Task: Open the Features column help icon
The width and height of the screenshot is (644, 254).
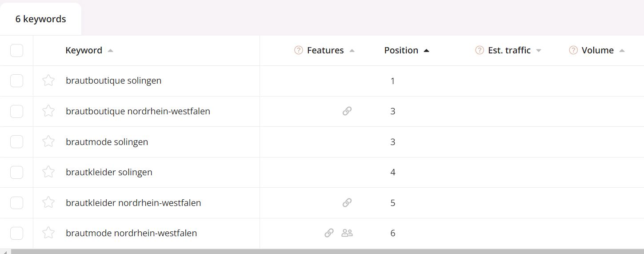Action: coord(299,50)
